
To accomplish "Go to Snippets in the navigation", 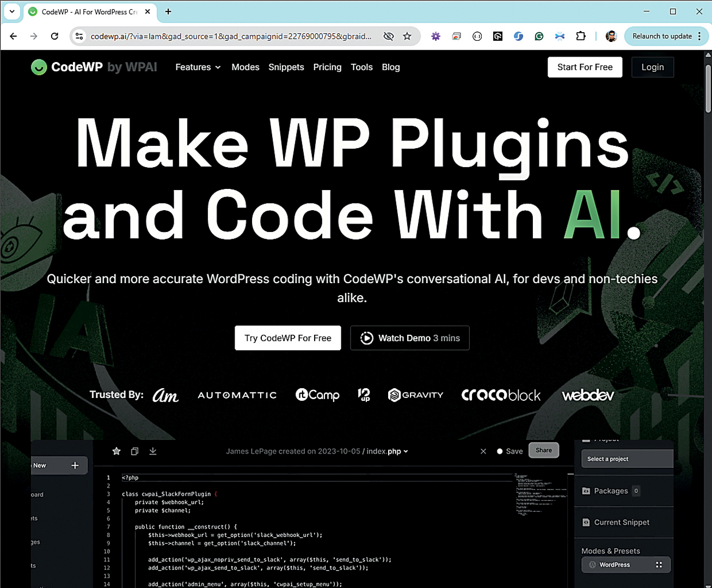I will point(286,68).
